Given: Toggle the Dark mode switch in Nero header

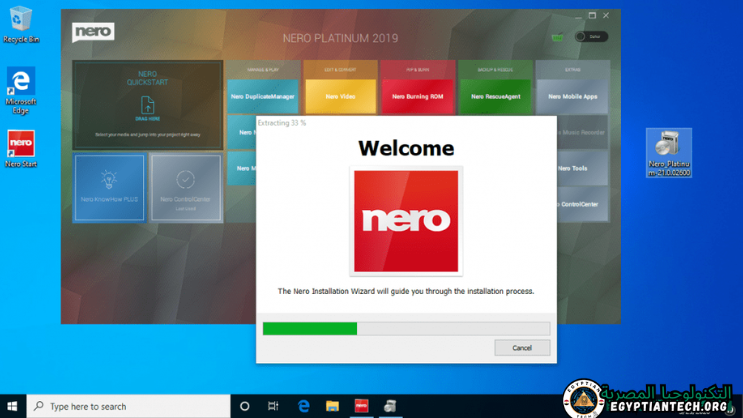Looking at the screenshot, I should 590,37.
